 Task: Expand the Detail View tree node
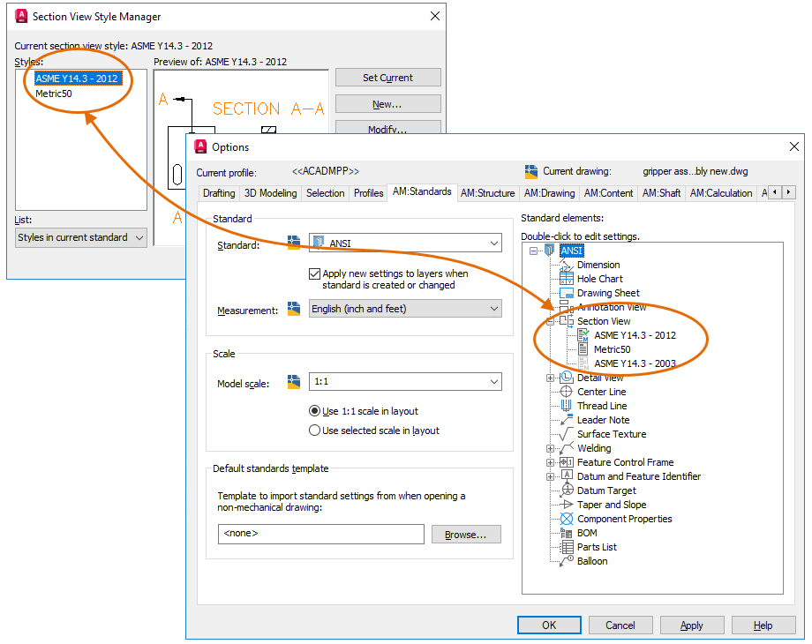[550, 378]
